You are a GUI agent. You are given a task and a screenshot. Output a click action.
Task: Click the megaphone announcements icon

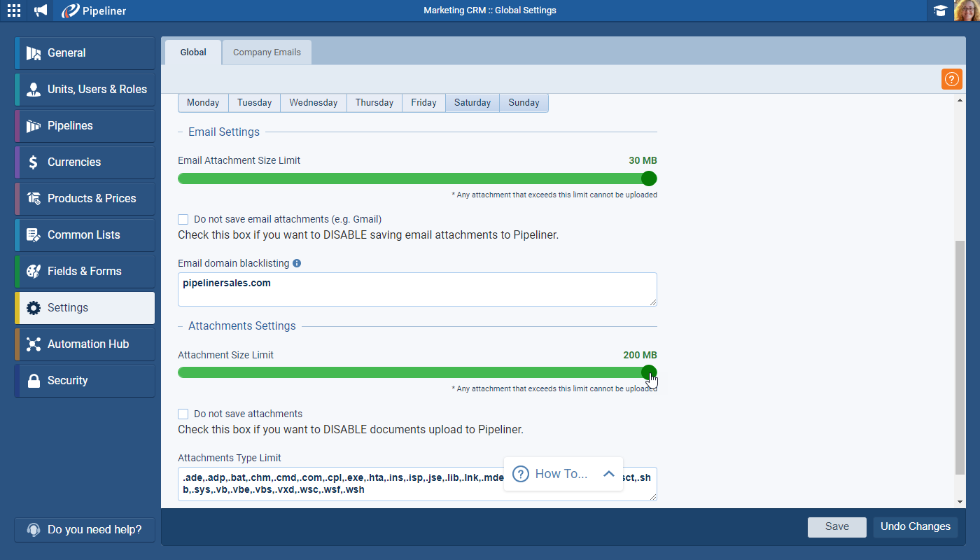point(41,10)
